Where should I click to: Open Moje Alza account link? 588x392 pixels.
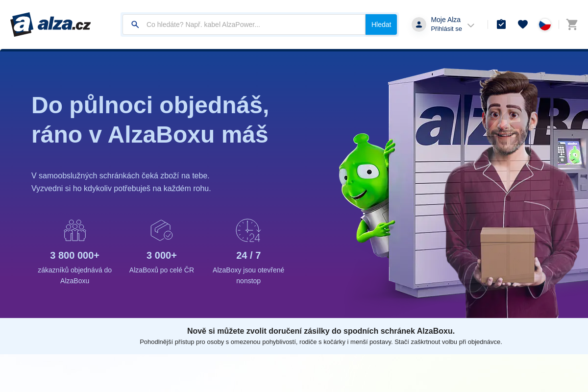(x=445, y=20)
